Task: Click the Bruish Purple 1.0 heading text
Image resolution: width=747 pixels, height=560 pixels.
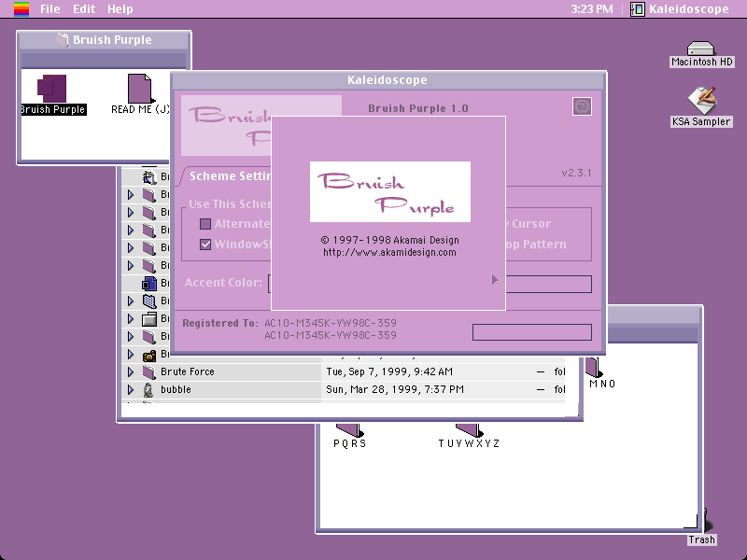Action: pos(418,108)
